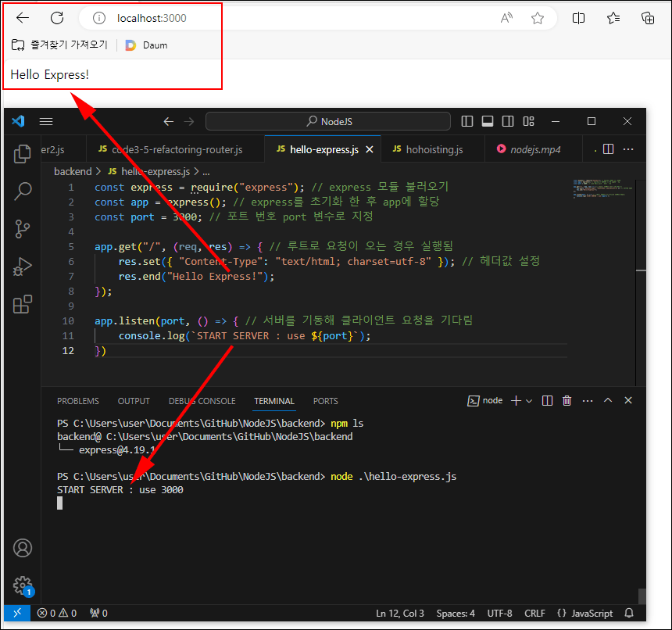The height and width of the screenshot is (630, 672).
Task: Open editor More Actions ellipsis
Action: click(x=628, y=149)
